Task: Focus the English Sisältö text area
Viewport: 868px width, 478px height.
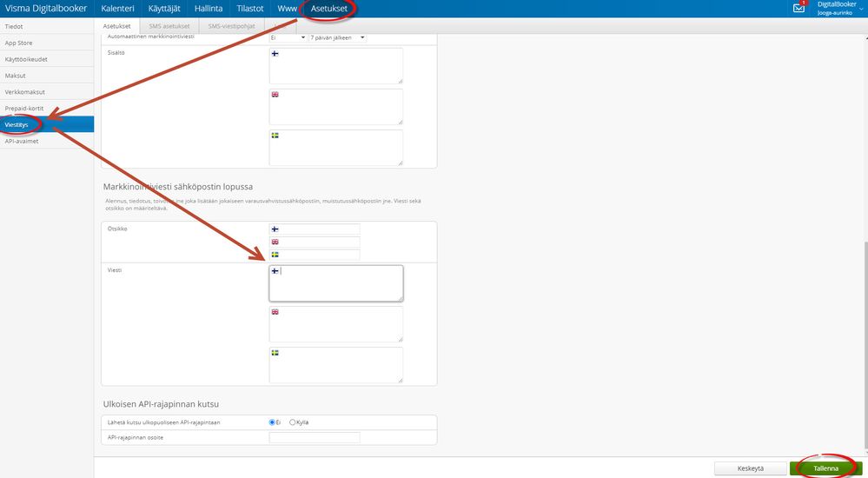Action: 336,107
